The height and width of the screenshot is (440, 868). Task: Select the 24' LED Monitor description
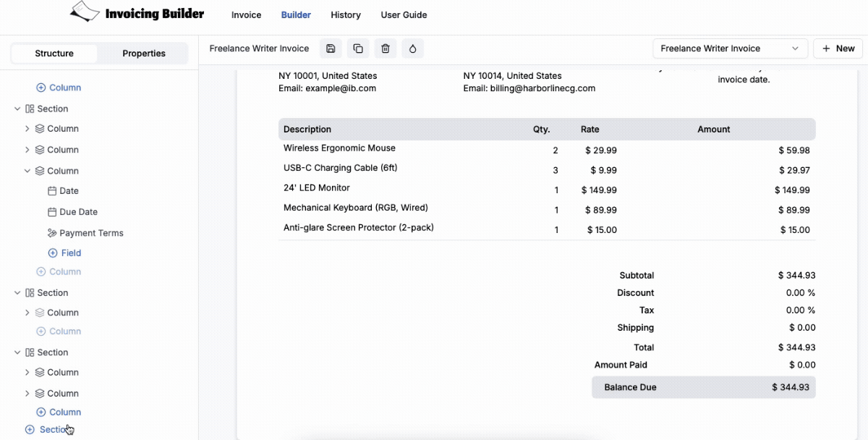point(317,188)
